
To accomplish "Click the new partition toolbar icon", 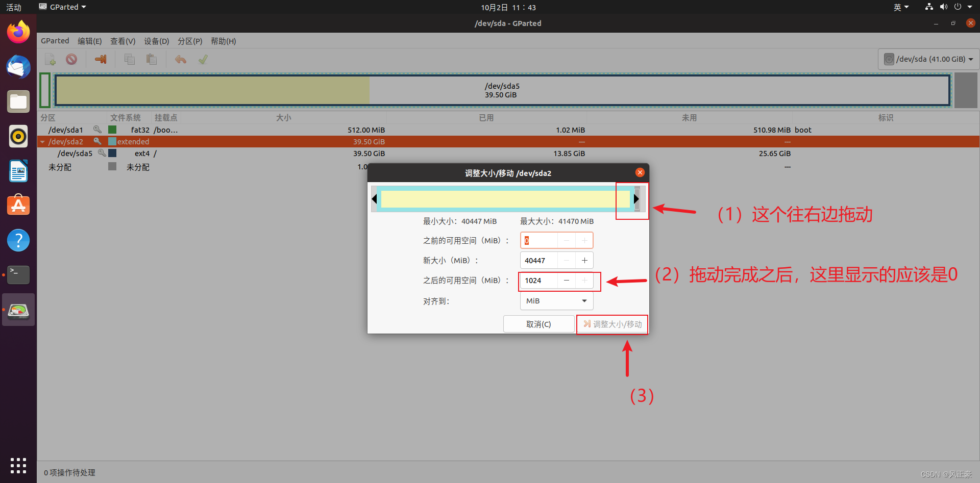I will (x=50, y=60).
